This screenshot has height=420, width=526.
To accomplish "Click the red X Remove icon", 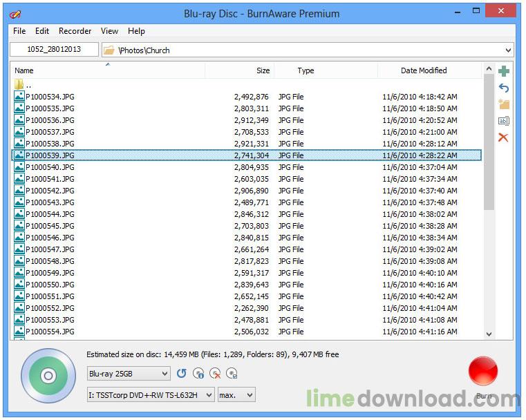I will [504, 137].
